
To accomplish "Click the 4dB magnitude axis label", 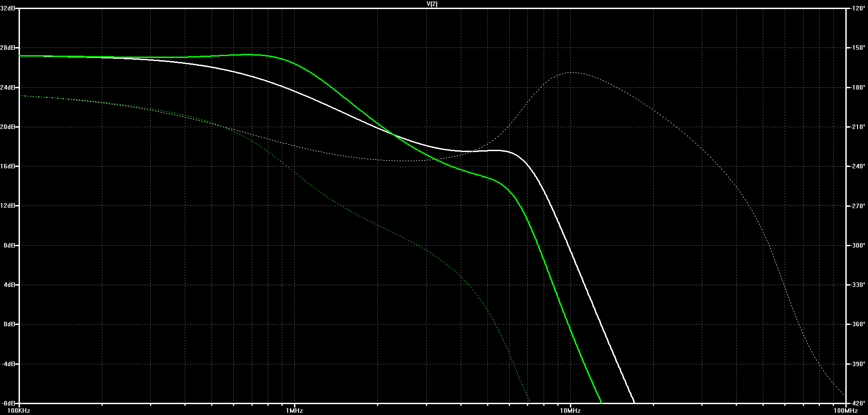I will [10, 285].
